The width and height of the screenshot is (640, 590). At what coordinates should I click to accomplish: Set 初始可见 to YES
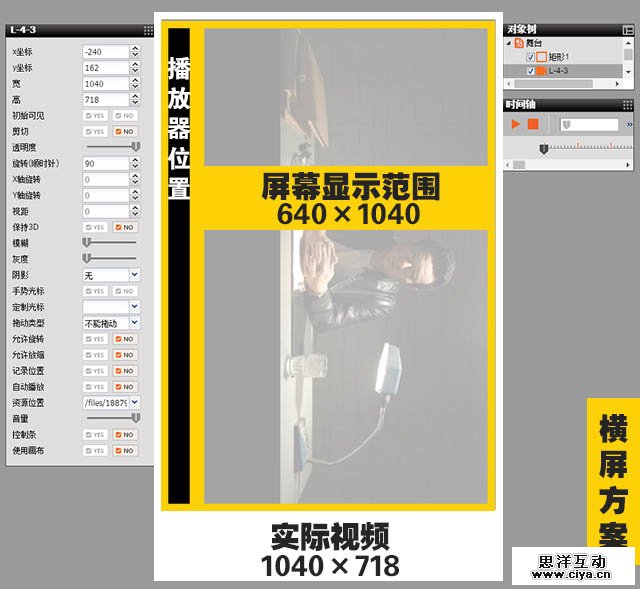(95, 116)
